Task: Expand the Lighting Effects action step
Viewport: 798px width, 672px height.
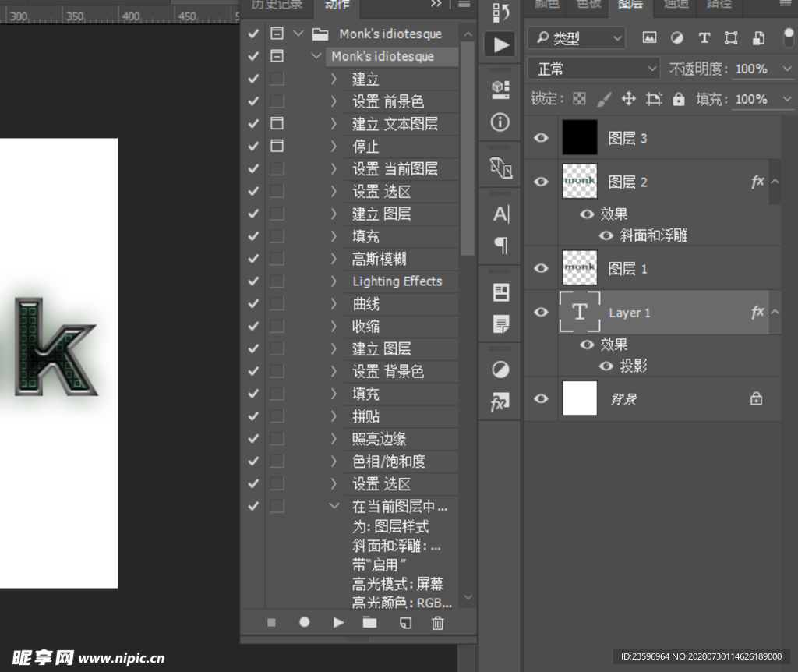Action: [334, 281]
